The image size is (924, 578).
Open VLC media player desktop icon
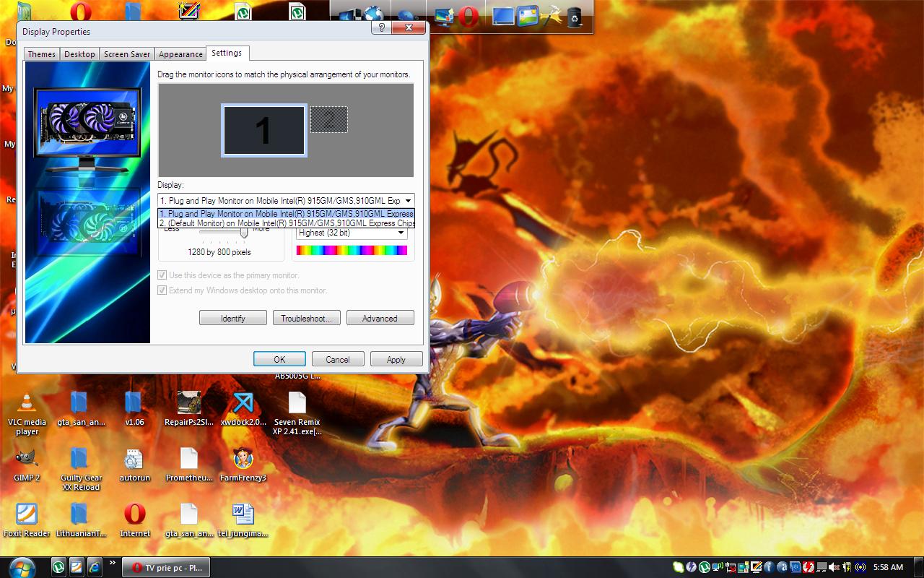(x=27, y=413)
